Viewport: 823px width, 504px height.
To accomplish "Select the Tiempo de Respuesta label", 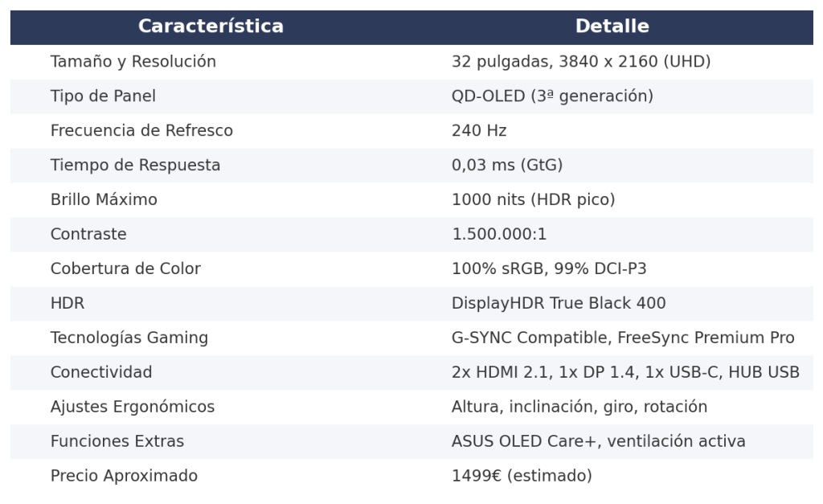I will (x=135, y=166).
